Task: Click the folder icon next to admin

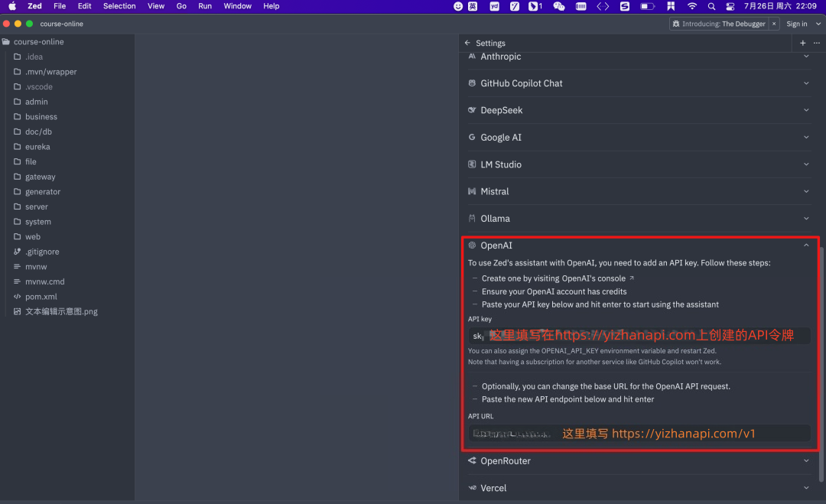Action: pos(18,102)
